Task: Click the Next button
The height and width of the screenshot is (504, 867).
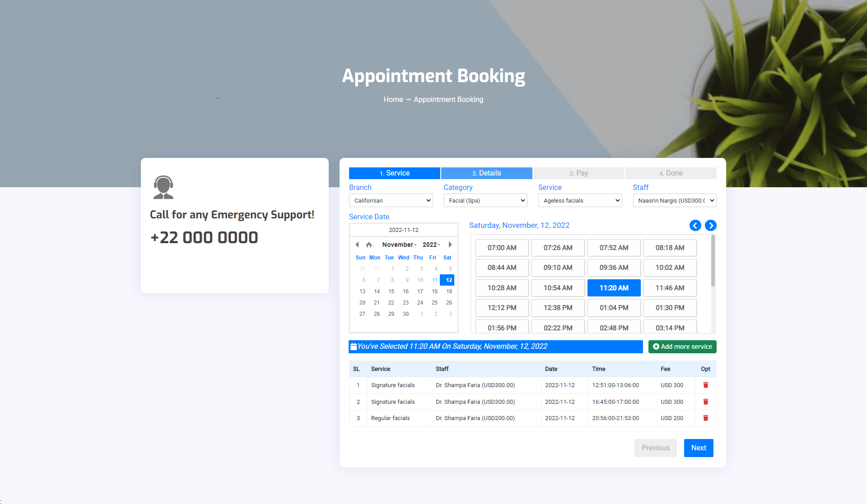Action: tap(698, 448)
